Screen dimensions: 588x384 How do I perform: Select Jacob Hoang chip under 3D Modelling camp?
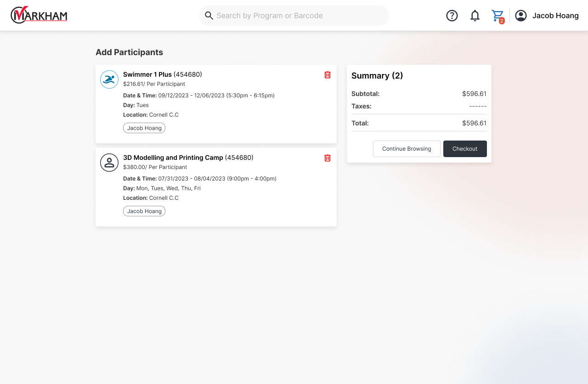144,211
